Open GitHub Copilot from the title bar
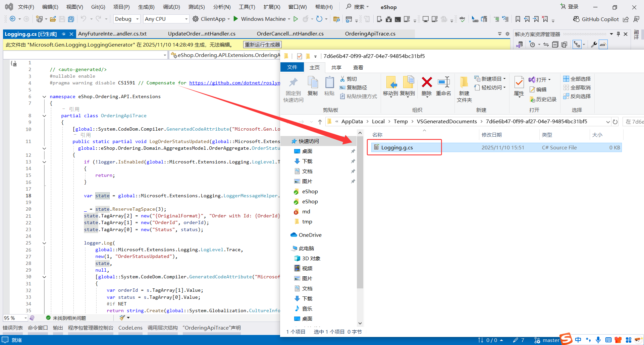The image size is (644, 345). [x=596, y=19]
